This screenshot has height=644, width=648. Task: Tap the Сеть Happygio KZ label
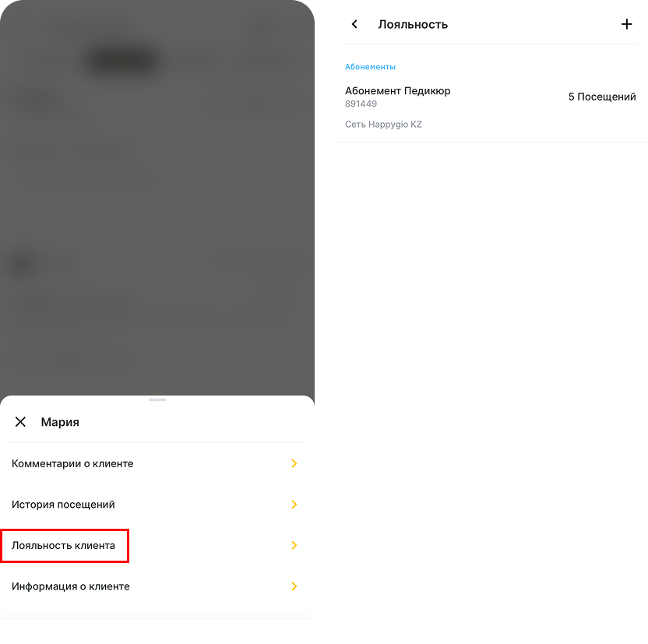(x=383, y=125)
